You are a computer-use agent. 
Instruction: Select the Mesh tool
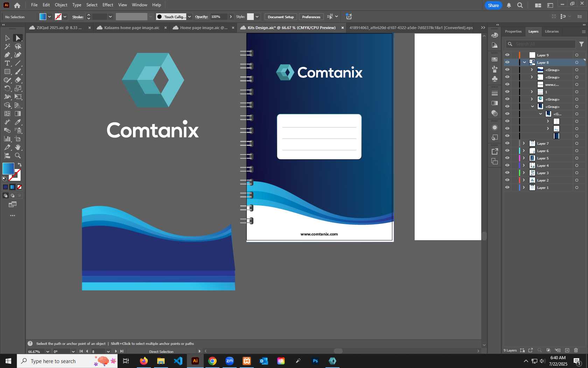click(7, 114)
